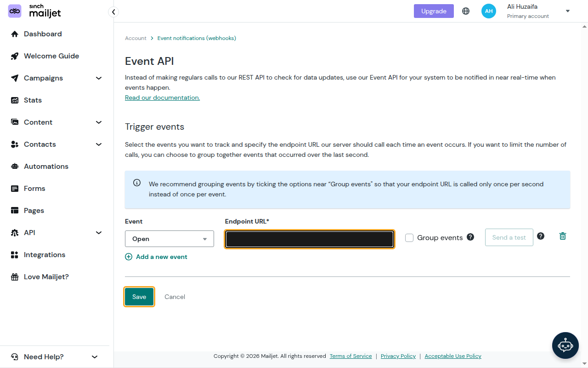Collapse the sidebar with the arrow button
This screenshot has width=588, height=368.
click(113, 12)
